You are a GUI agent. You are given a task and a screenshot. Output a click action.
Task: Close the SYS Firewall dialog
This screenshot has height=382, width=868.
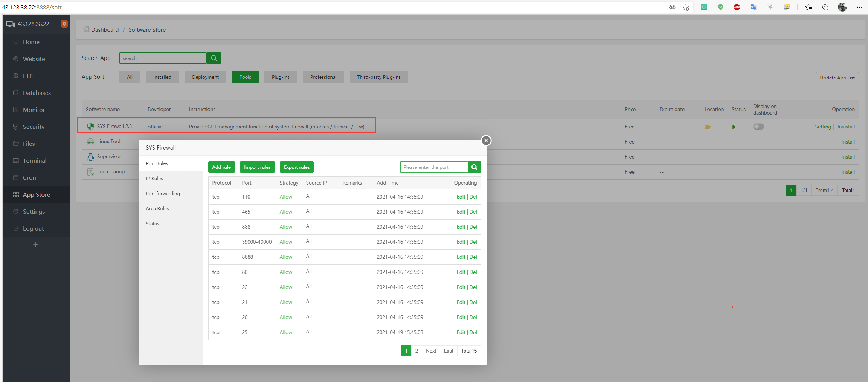486,141
